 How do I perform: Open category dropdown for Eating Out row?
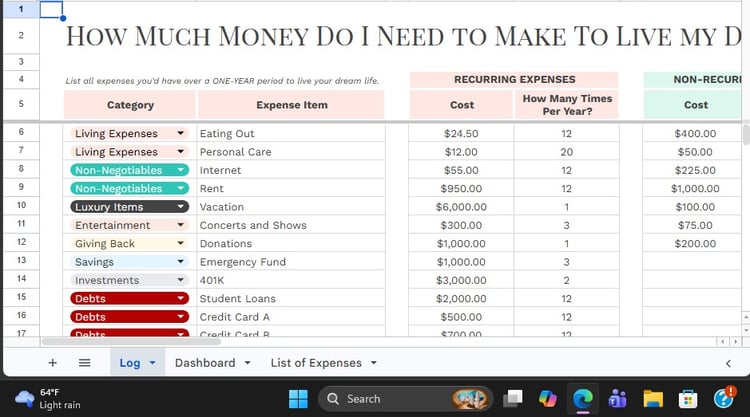point(180,133)
